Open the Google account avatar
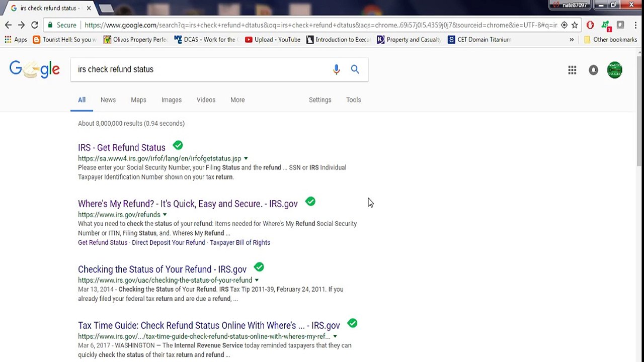 tap(615, 70)
